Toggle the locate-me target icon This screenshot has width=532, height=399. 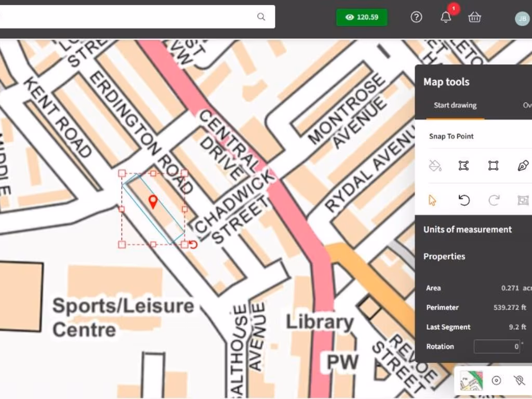coord(496,381)
